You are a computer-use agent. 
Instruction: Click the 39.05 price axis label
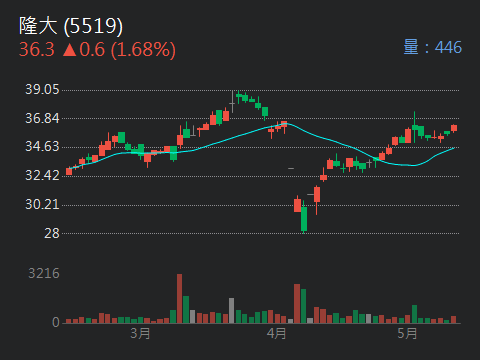(x=42, y=89)
